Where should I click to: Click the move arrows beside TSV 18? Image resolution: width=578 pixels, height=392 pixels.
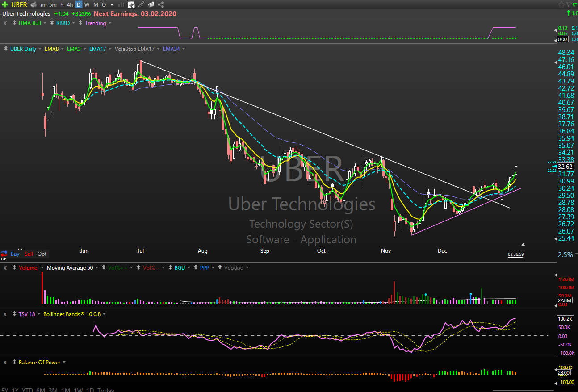[x=14, y=314]
